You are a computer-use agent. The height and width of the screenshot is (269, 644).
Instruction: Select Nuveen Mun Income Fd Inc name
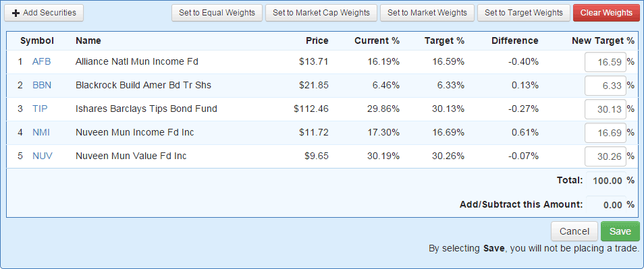click(x=135, y=132)
